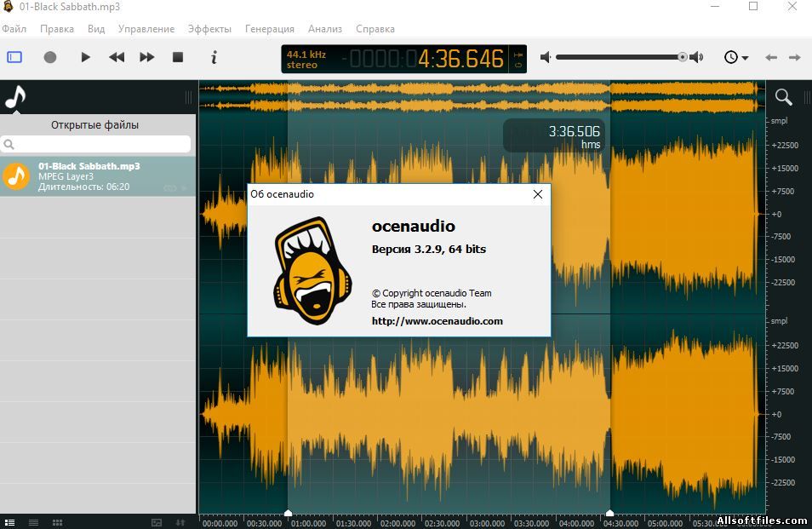The width and height of the screenshot is (812, 529).
Task: Adjust the volume slider knob
Action: pyautogui.click(x=683, y=57)
